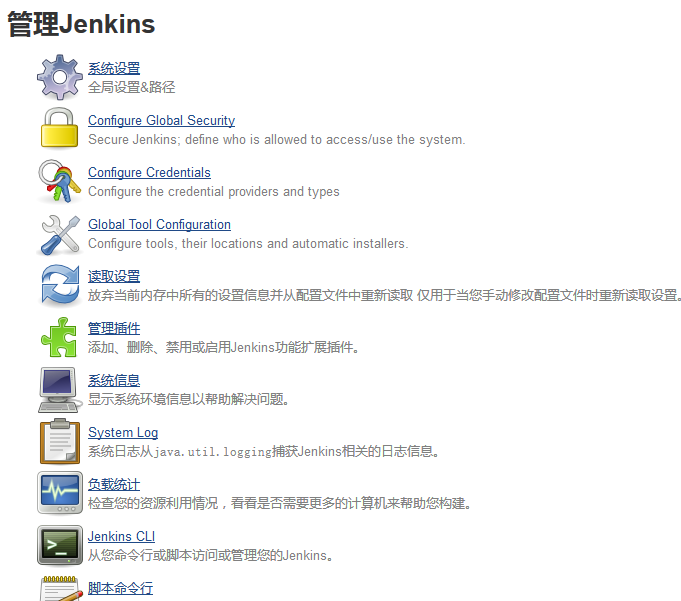Viewport: 681px width, 601px height.
Task: Open the System Log link
Action: (123, 433)
